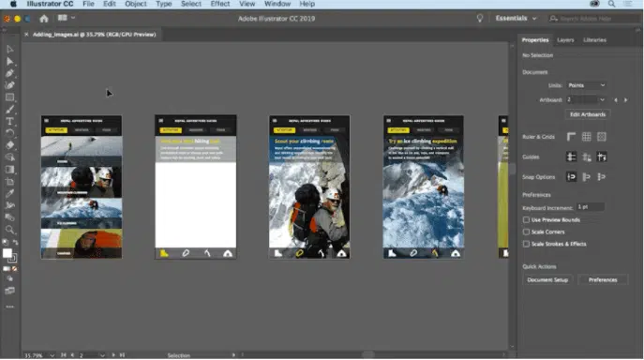Viewport: 644px width, 360px height.
Task: Toggle the grid icon in Ruler & Grids
Action: (x=587, y=137)
